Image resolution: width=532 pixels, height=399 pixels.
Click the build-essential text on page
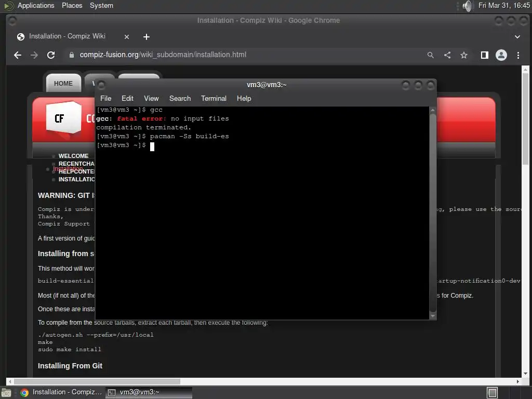(65, 281)
